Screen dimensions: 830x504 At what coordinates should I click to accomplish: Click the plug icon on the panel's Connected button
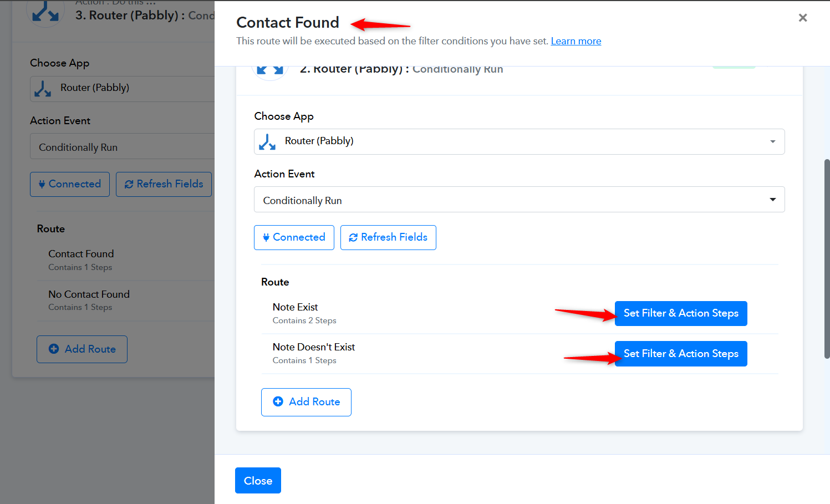pyautogui.click(x=266, y=237)
